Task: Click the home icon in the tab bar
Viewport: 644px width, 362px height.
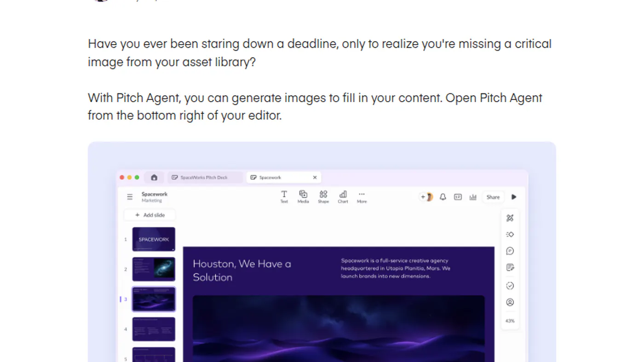Action: click(x=154, y=178)
